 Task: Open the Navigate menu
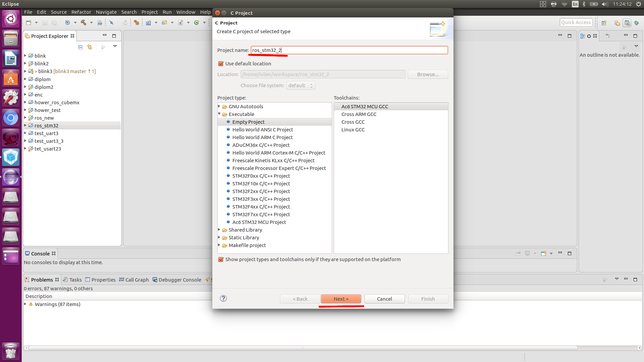point(106,12)
